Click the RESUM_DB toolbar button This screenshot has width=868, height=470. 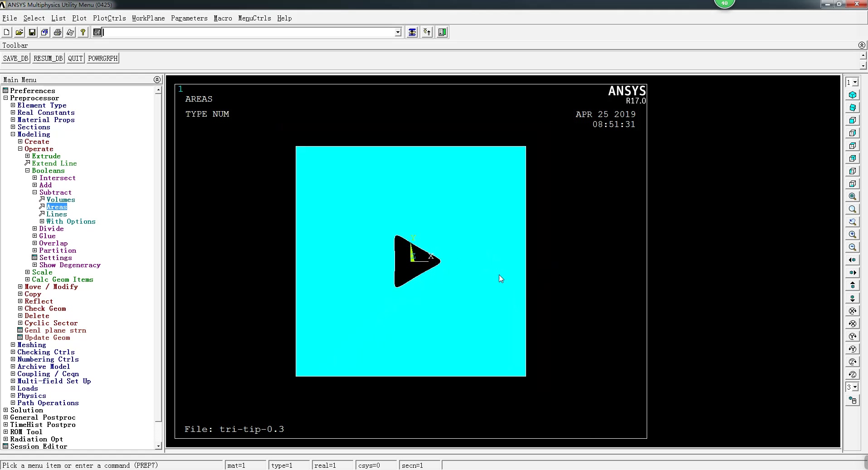[48, 59]
